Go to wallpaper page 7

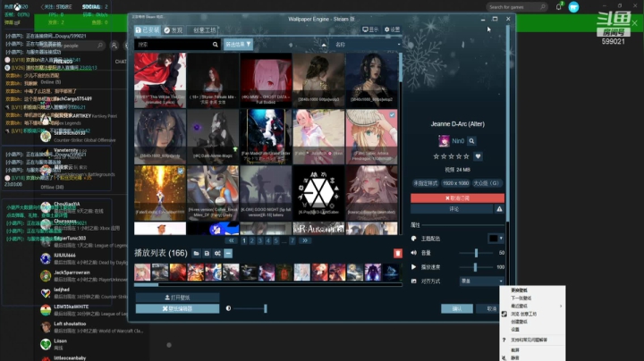tap(292, 240)
